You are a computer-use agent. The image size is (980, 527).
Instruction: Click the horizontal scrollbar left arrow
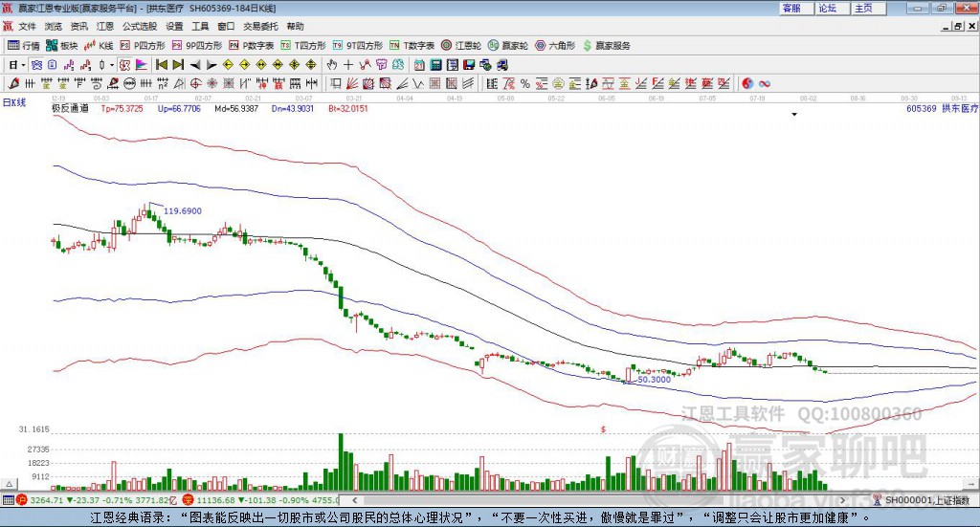pos(355,500)
